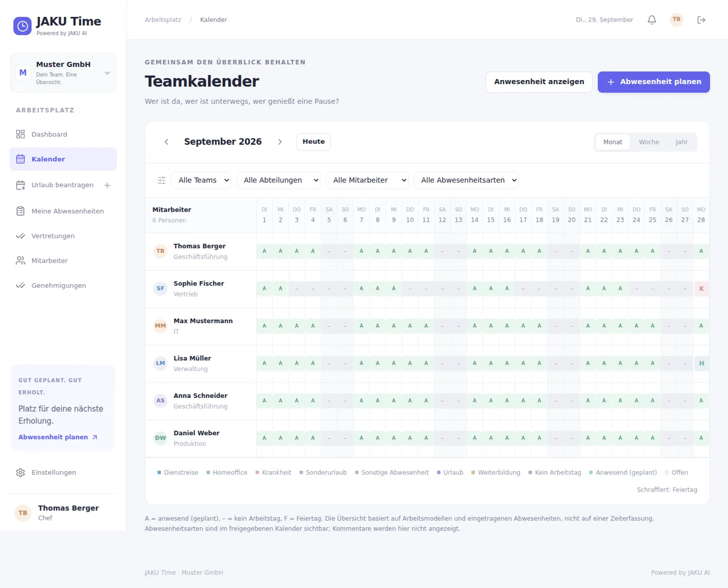Open the Kalender sidebar item
The height and width of the screenshot is (588, 728).
pyautogui.click(x=63, y=159)
